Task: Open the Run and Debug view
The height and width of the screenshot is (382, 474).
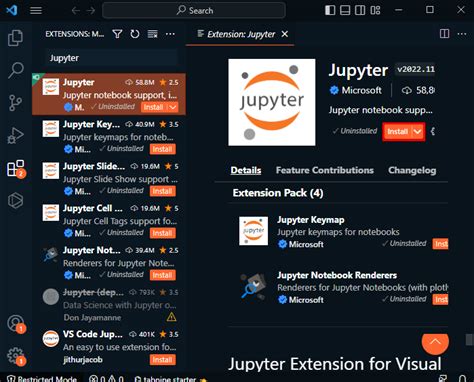Action: point(15,135)
